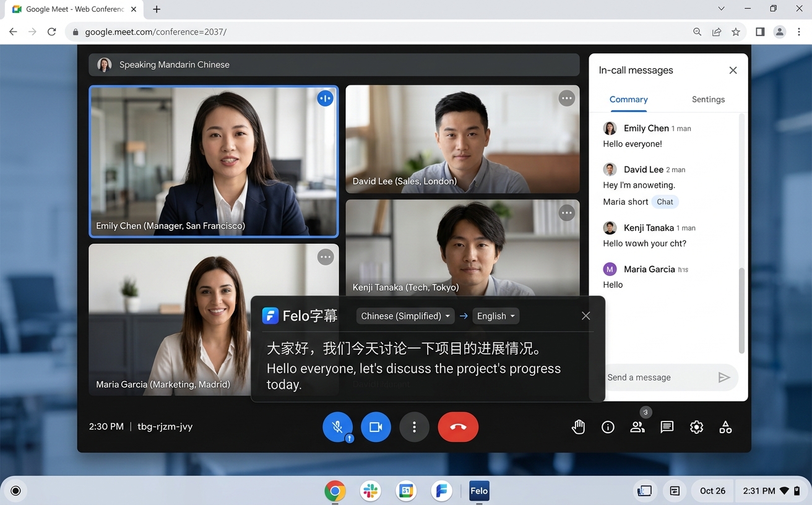Switch to the Commary tab
This screenshot has height=505, width=812.
[x=628, y=99]
